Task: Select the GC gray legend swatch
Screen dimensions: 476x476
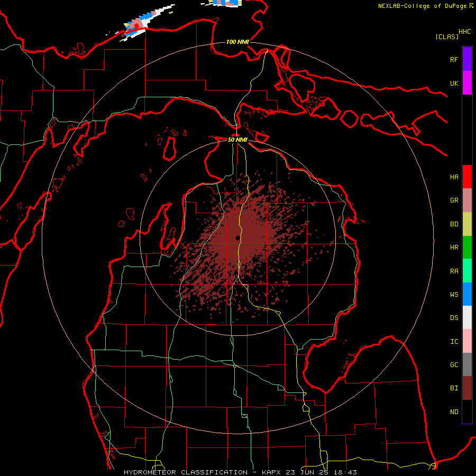Action: (x=467, y=364)
